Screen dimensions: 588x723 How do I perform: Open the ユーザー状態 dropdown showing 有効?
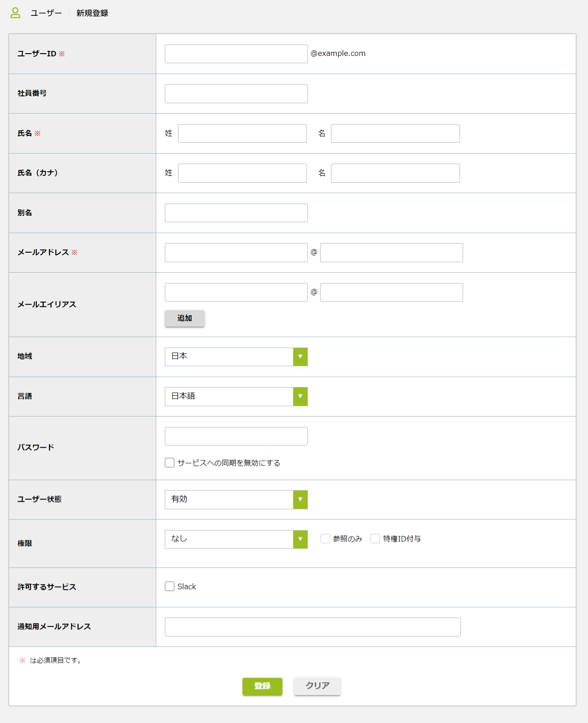(x=236, y=499)
